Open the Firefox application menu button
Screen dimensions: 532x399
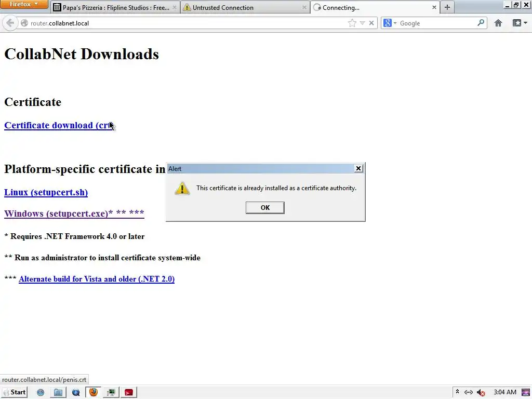pos(24,4)
